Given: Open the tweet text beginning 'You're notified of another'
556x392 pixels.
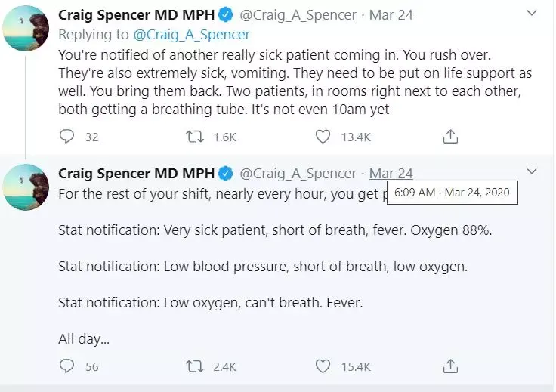Looking at the screenshot, I should (x=295, y=82).
